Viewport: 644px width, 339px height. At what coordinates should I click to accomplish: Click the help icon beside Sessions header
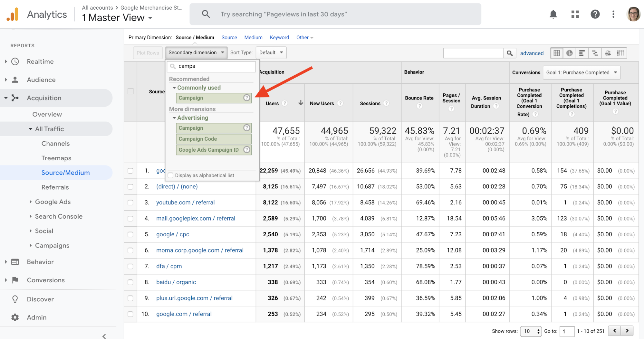coord(386,103)
